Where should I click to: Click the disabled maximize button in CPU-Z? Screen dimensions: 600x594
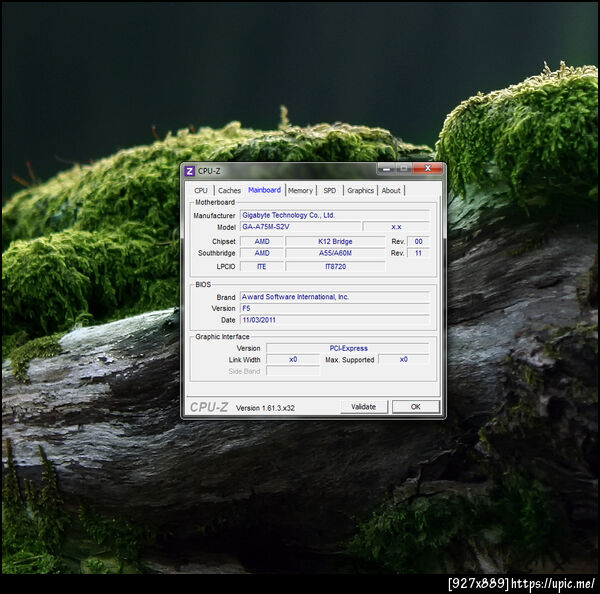point(404,168)
